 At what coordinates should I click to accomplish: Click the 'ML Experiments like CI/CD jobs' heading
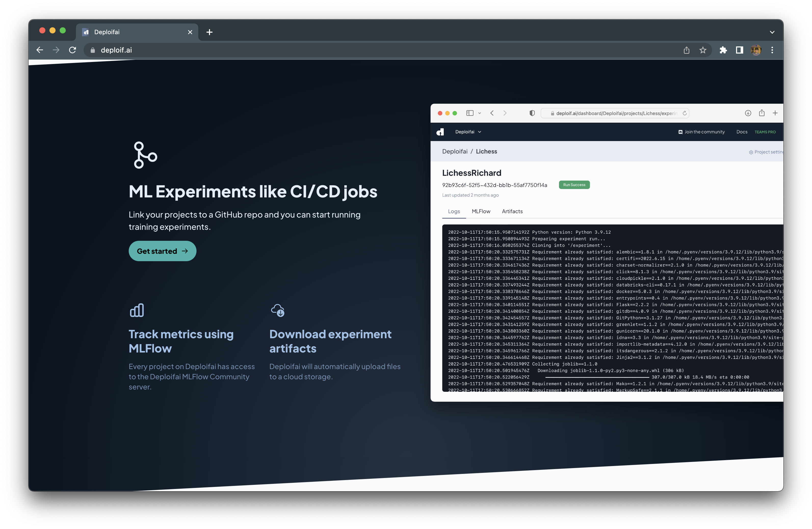coord(253,192)
